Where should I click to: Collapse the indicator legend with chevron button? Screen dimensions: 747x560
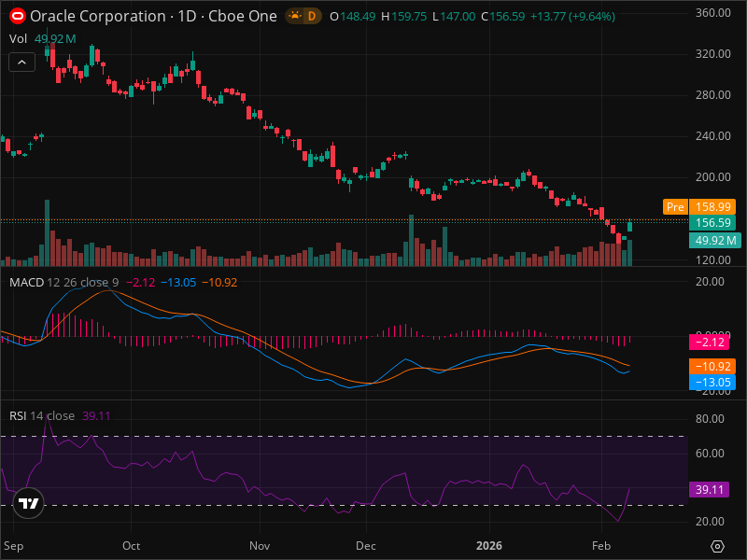(x=21, y=62)
